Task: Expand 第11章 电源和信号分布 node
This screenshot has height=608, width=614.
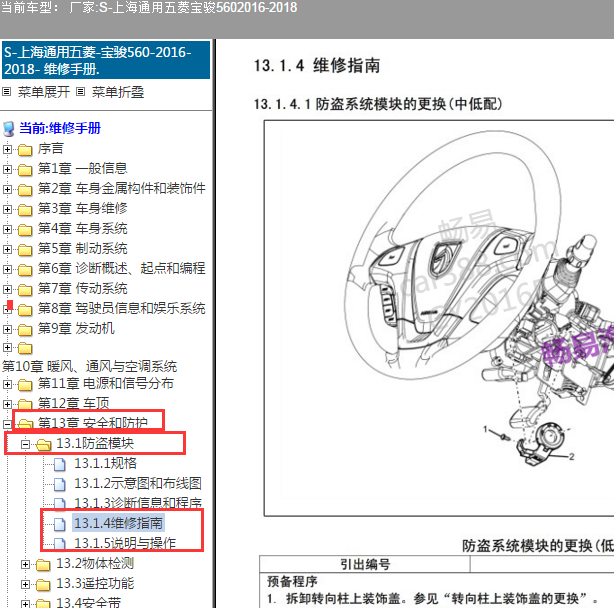Action: coord(7,384)
